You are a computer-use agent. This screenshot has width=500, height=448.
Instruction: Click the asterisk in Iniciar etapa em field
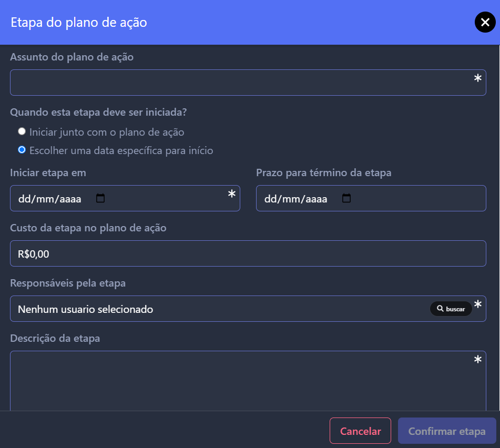(x=231, y=194)
